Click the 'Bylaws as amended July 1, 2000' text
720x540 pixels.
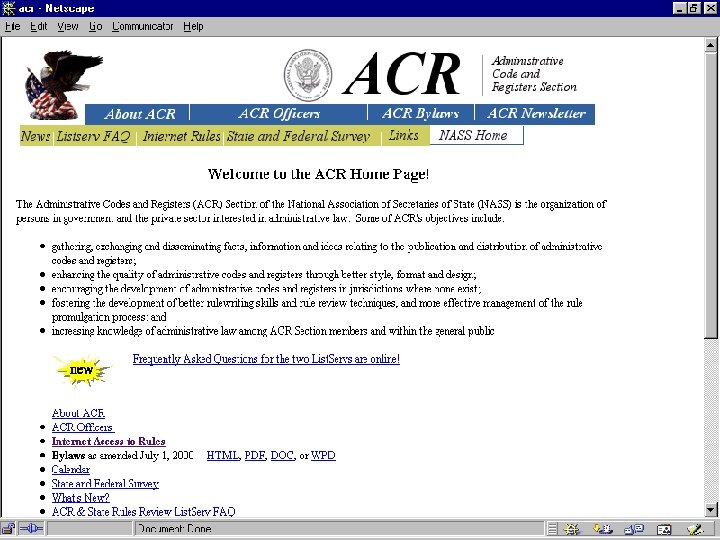coord(123,456)
